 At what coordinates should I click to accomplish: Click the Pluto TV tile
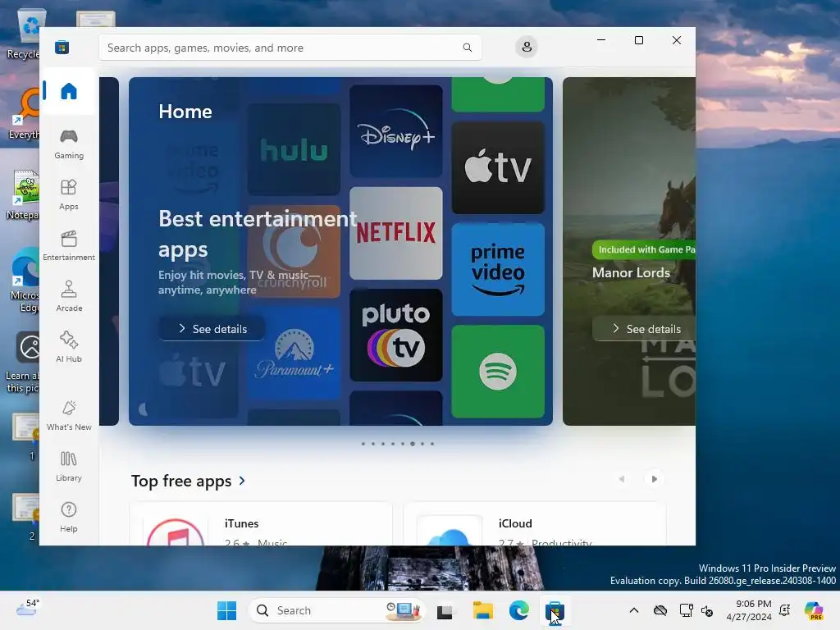(396, 336)
